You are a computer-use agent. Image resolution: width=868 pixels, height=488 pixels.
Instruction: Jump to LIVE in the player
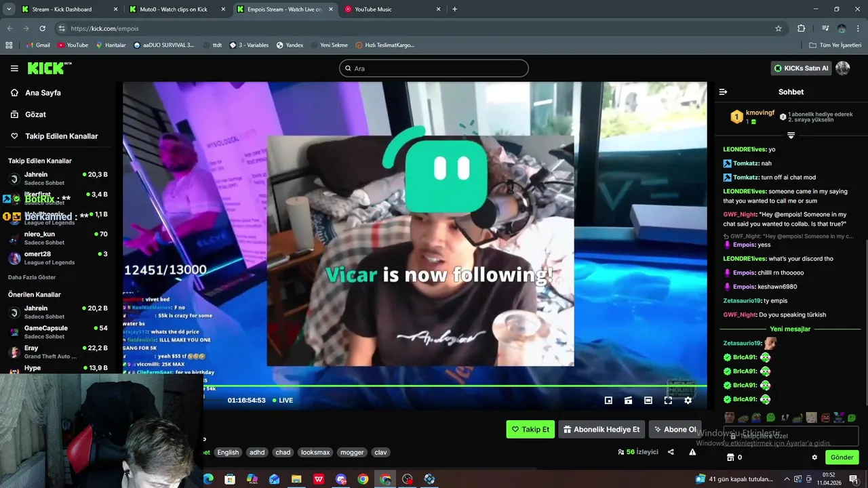pyautogui.click(x=283, y=401)
